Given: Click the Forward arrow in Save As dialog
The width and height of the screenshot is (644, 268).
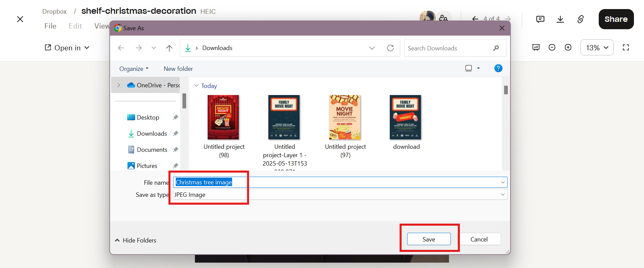Looking at the screenshot, I should point(139,48).
